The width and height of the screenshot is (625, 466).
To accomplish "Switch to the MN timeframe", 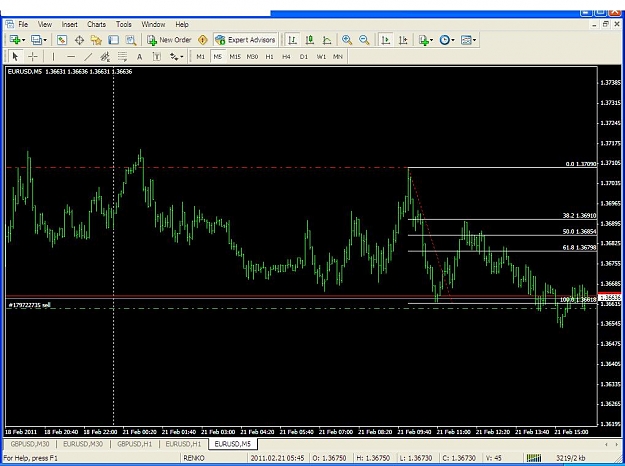I will pos(338,57).
